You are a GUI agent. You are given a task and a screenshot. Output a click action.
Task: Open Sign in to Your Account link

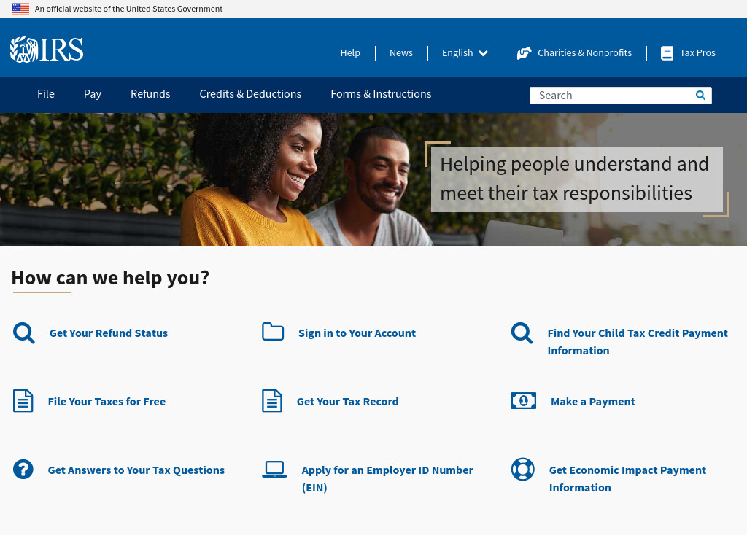[x=357, y=332]
